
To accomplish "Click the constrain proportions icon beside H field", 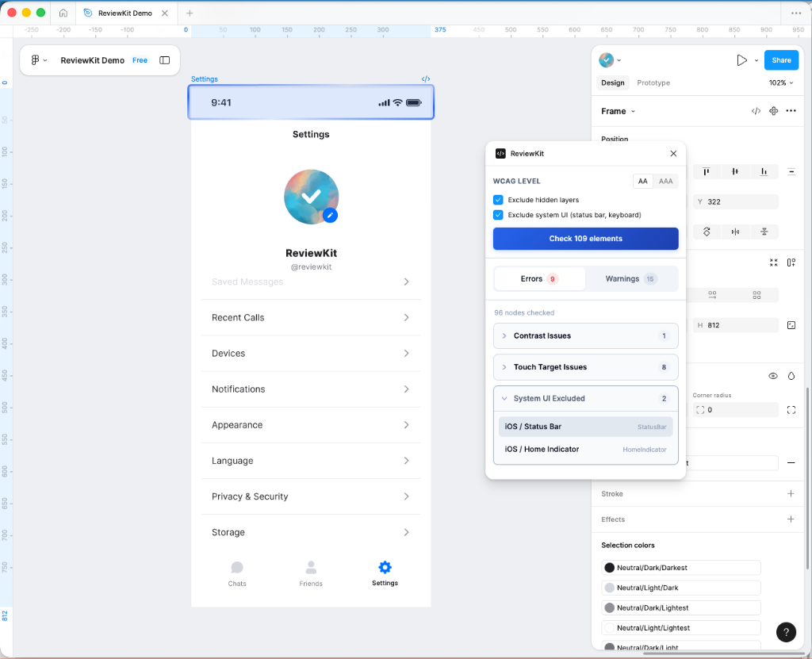I will click(790, 324).
